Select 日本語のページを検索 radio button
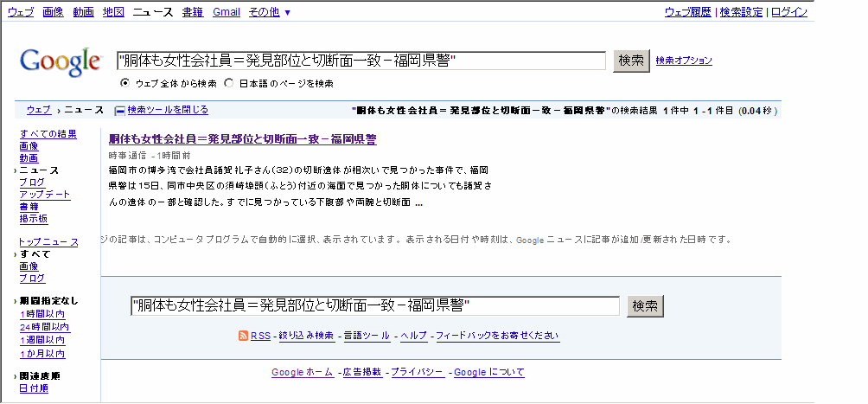This screenshot has width=868, height=404. [x=228, y=83]
